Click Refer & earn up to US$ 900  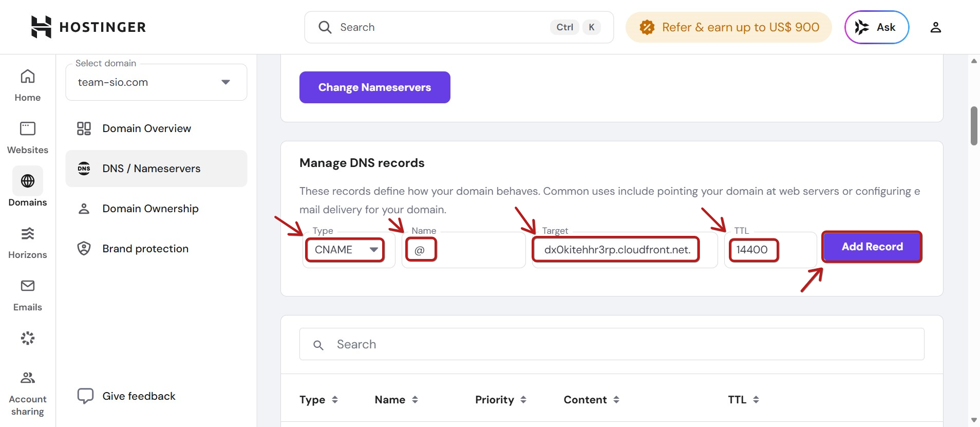(729, 27)
